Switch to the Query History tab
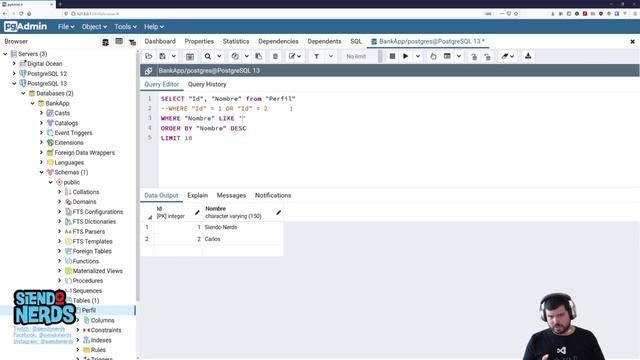The image size is (640, 360). click(x=207, y=84)
